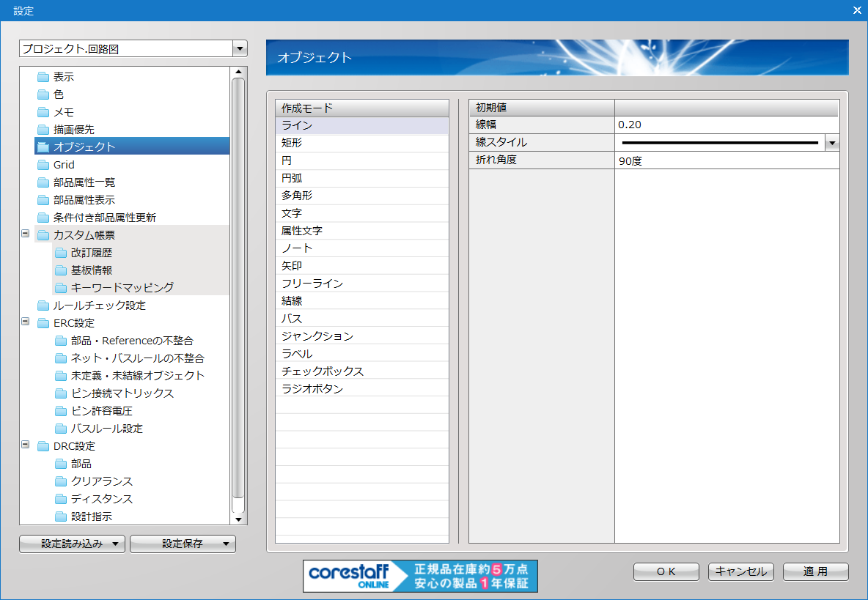
Task: Collapse the ERC設定 tree node
Action: click(x=26, y=322)
